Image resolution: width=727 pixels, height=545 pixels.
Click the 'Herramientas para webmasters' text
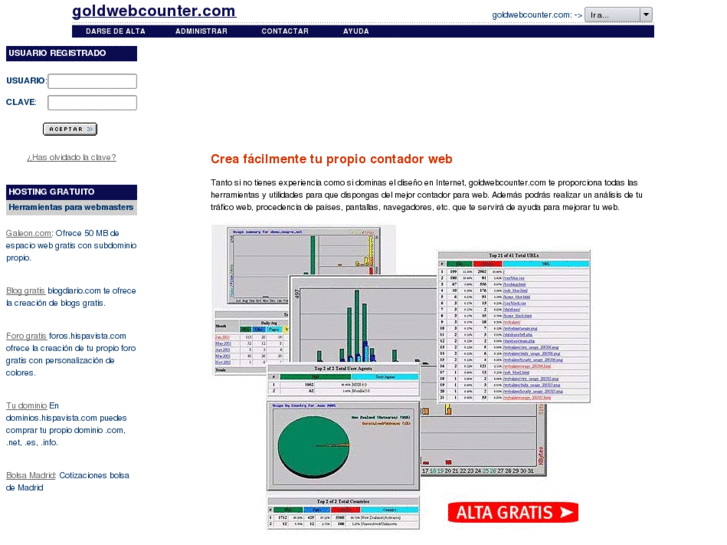pyautogui.click(x=71, y=207)
